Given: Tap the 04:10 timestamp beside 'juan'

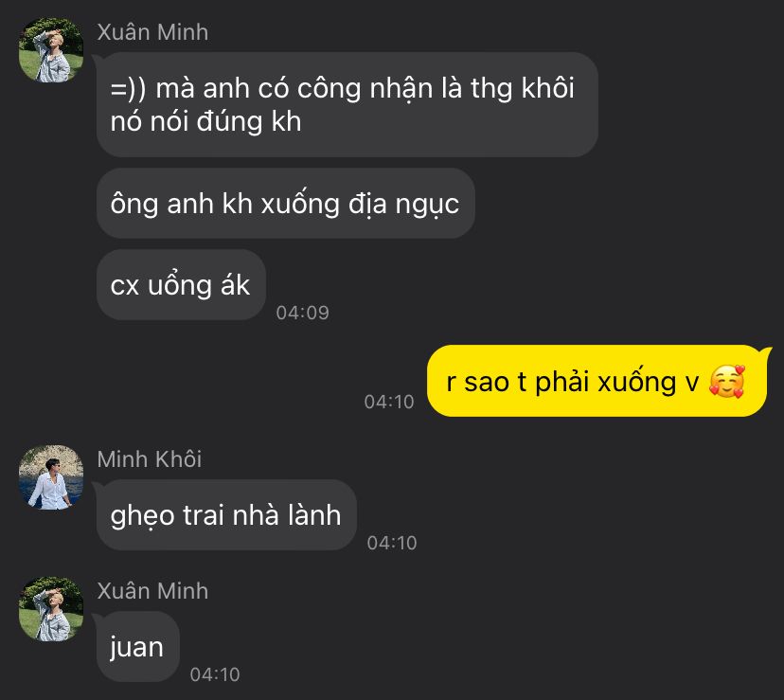Looking at the screenshot, I should click(x=215, y=674).
